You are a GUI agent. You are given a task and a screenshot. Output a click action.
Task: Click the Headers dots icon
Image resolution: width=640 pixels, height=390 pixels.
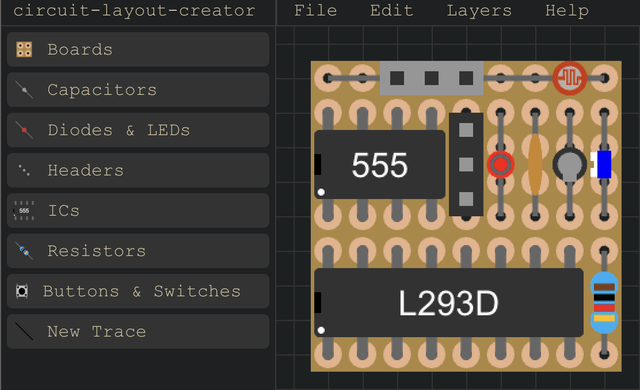tap(24, 170)
